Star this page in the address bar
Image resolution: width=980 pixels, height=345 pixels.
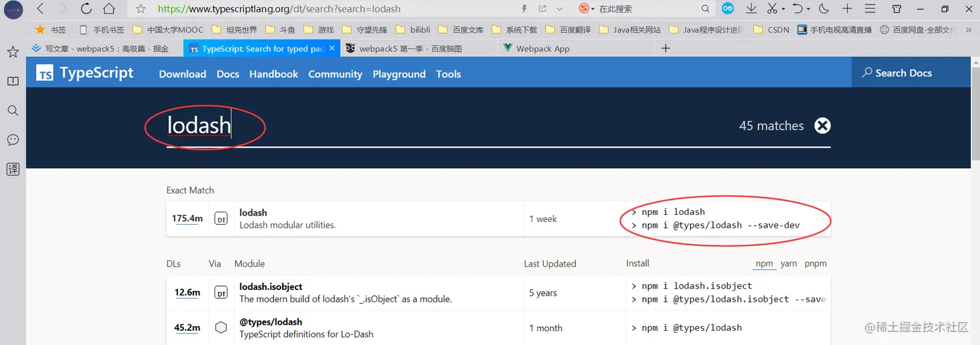pos(141,8)
